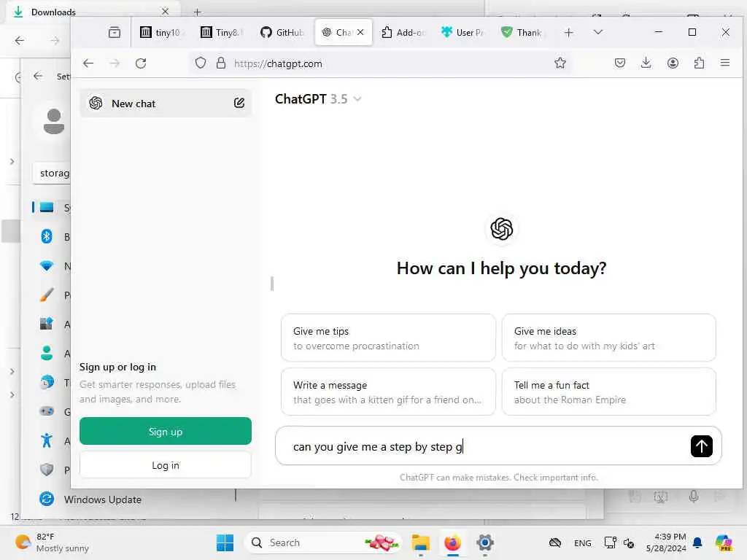The width and height of the screenshot is (747, 560).
Task: Switch to the Thank tab
Action: click(523, 32)
